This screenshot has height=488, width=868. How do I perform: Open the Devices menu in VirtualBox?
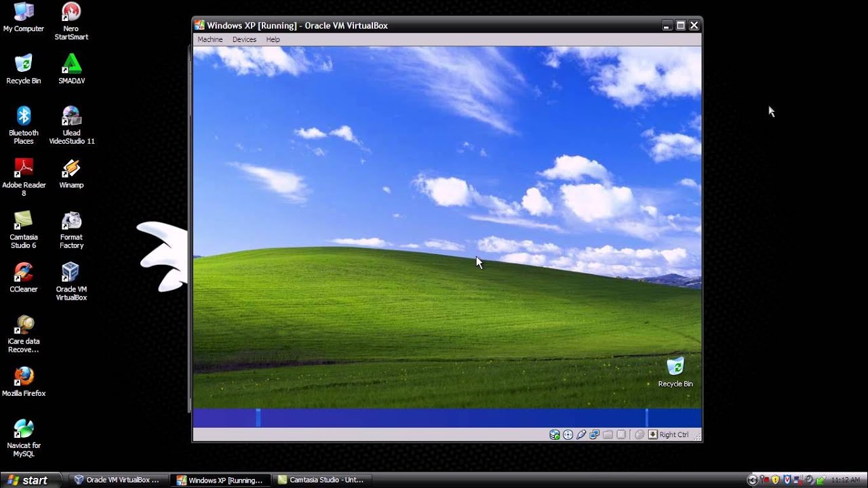(244, 39)
